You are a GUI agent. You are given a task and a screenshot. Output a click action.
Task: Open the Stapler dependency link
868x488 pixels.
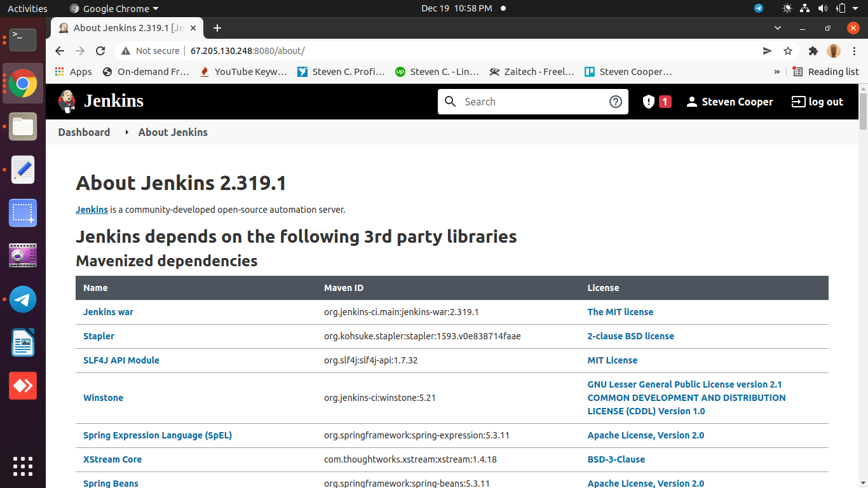(x=98, y=336)
